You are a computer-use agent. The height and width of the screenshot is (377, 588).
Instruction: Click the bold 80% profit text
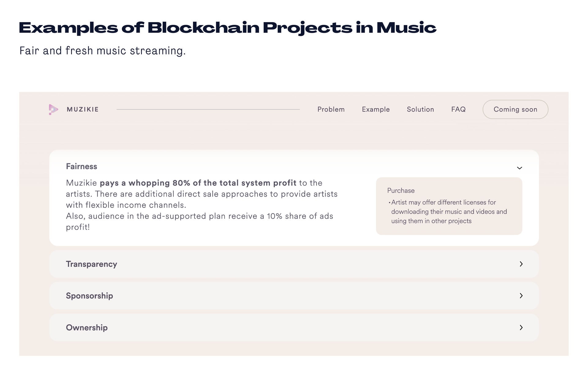(198, 183)
